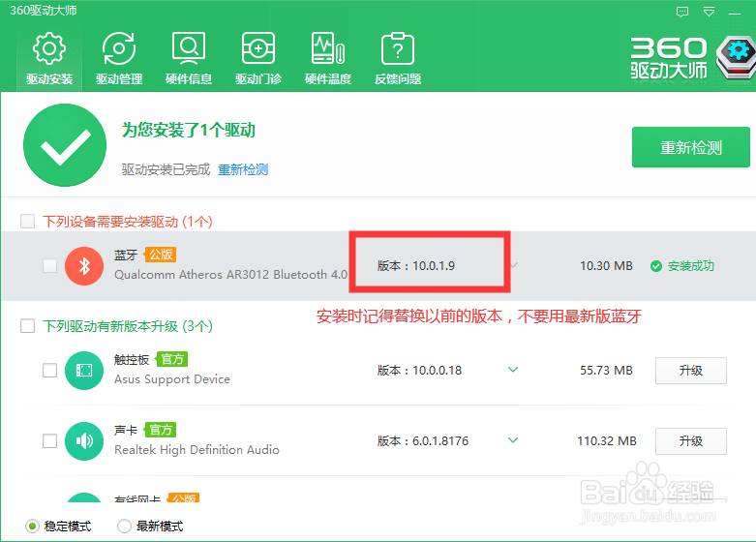The height and width of the screenshot is (542, 756).
Task: Switch to the 硬件温度 tab label
Action: 328,78
